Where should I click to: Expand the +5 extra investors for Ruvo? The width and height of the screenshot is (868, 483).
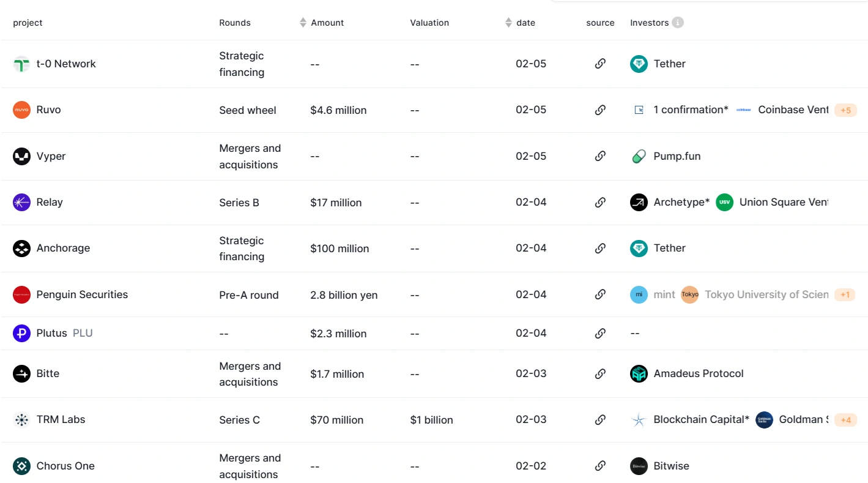(846, 110)
